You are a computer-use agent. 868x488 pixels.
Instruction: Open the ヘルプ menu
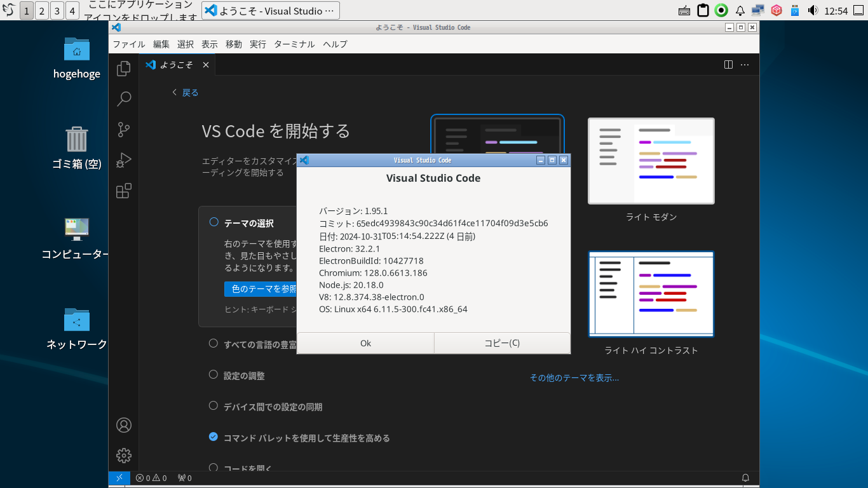[x=335, y=44]
